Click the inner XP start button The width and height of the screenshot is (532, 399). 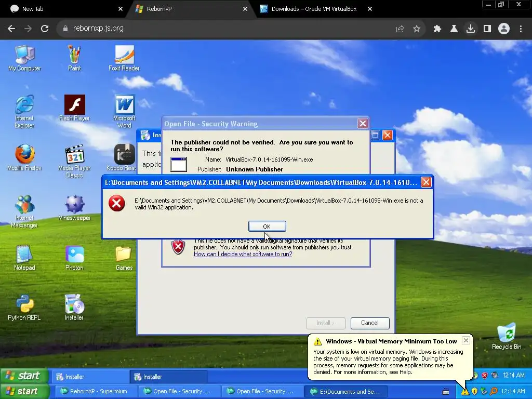click(24, 376)
